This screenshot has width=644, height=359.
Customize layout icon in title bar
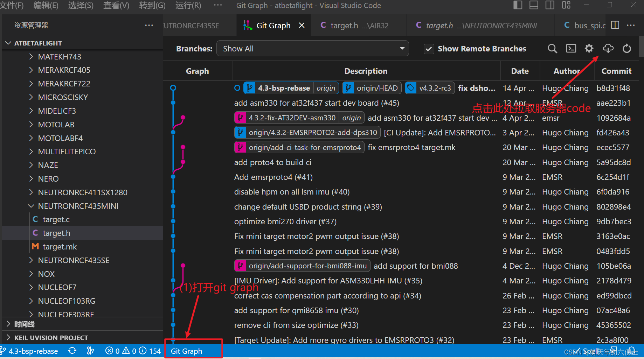566,5
